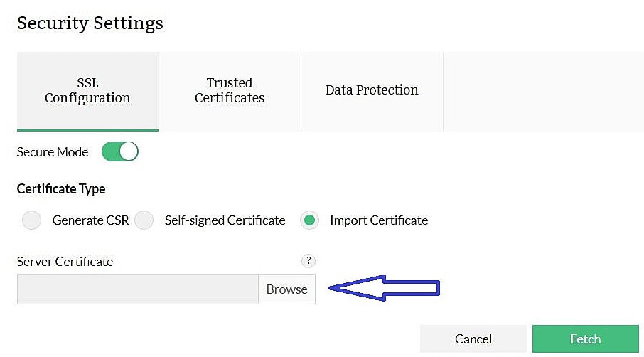
Task: Click the blue arrow pointing at Browse
Action: coord(385,288)
